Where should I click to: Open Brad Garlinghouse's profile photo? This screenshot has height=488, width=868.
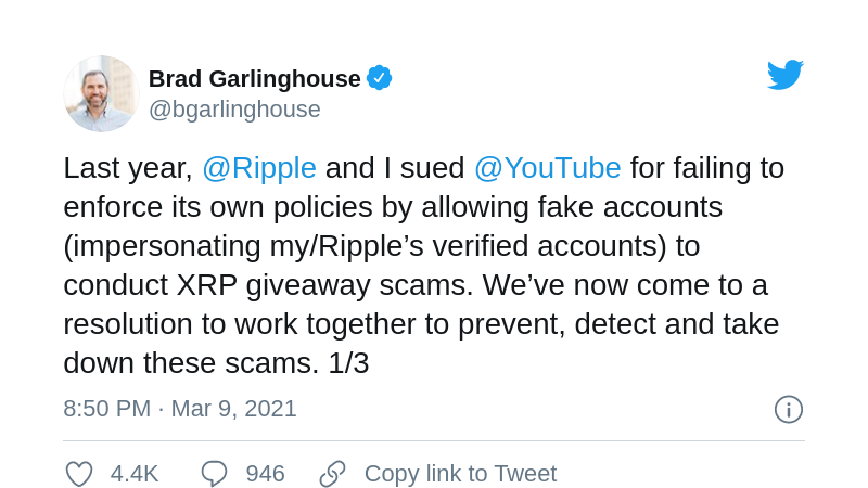pos(101,93)
